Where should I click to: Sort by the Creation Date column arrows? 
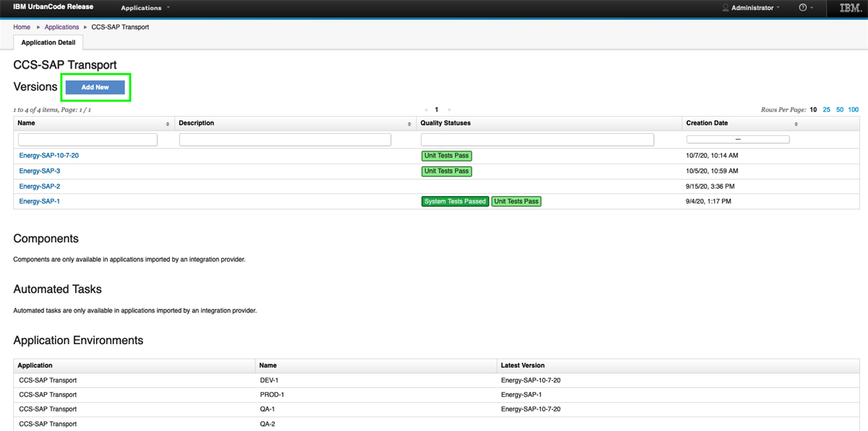(x=796, y=124)
